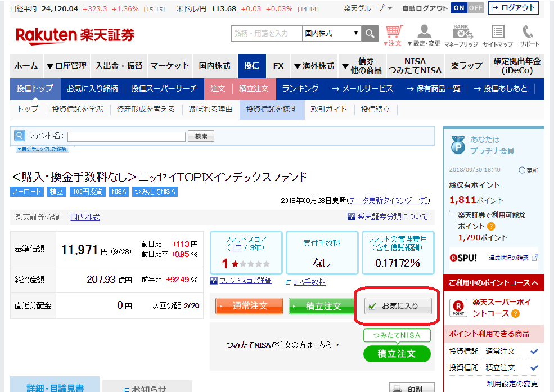554x392 pixels.
Task: Expand 最近チェックした銘柄 recently checked list
Action: (42, 149)
